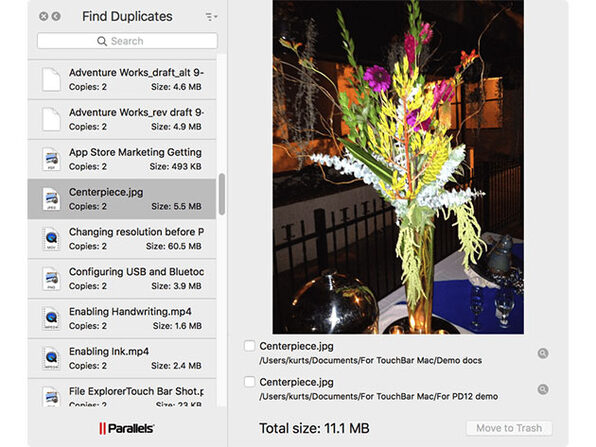Click the Move to Trash button
The width and height of the screenshot is (596, 447).
[509, 428]
